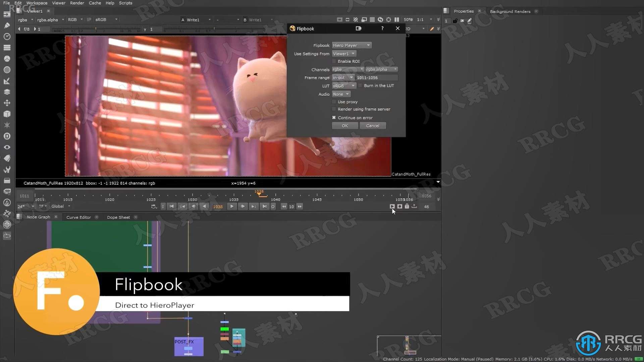
Task: Adjust the viewer gain slider
Action: (x=96, y=29)
